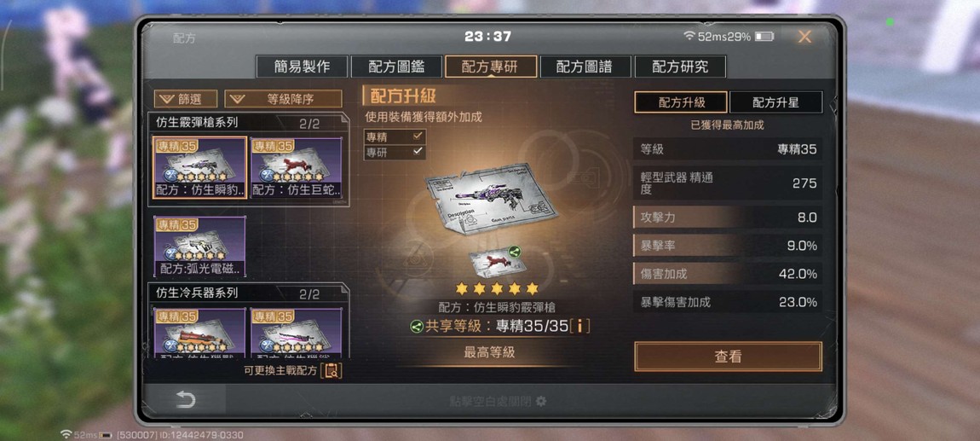Open the 等級降序 sort dropdown
Viewport: 980px width, 441px height.
pos(283,99)
